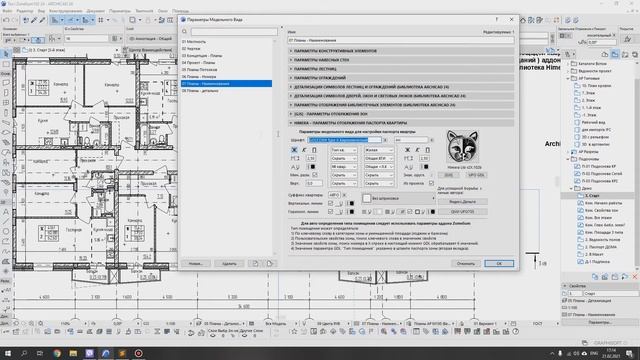The height and width of the screenshot is (360, 640).
Task: Clear the Суффикс квартиры field x icon
Action: (344, 195)
